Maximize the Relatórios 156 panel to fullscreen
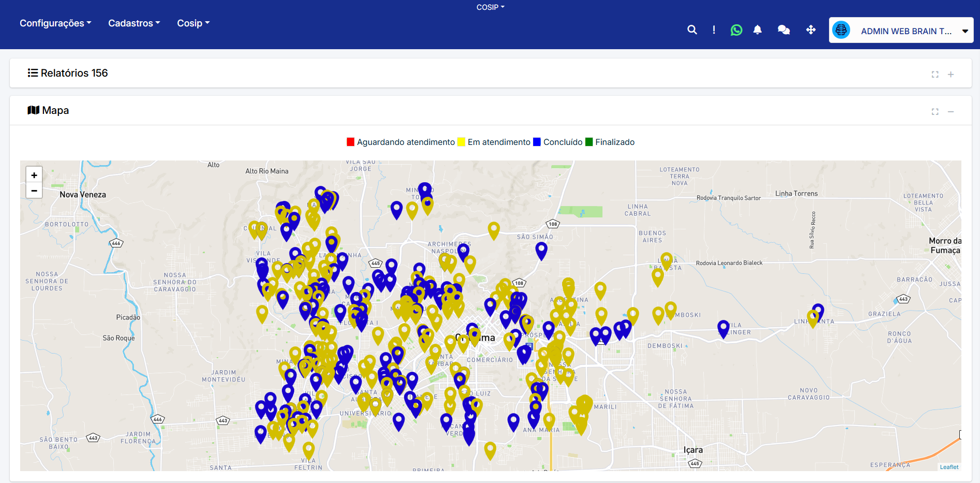The image size is (980, 483). 935,75
